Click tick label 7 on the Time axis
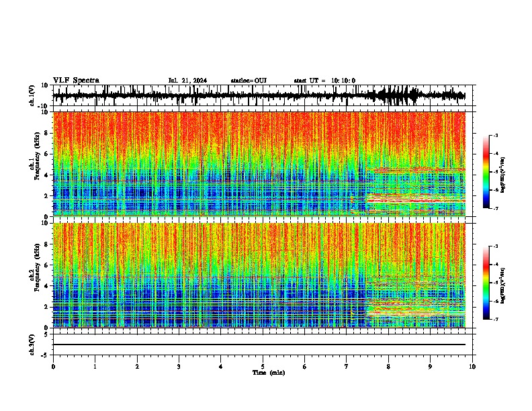This screenshot has width=532, height=411. tap(347, 367)
